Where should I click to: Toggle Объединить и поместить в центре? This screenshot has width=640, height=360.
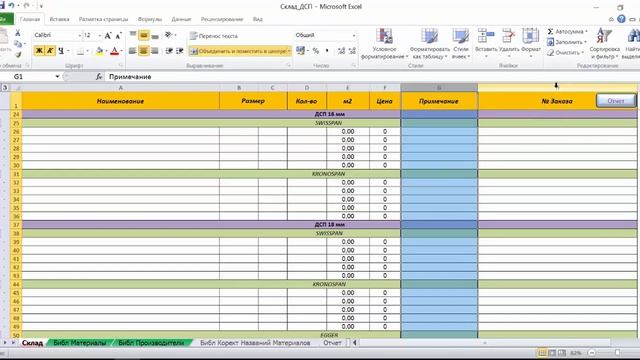click(239, 51)
